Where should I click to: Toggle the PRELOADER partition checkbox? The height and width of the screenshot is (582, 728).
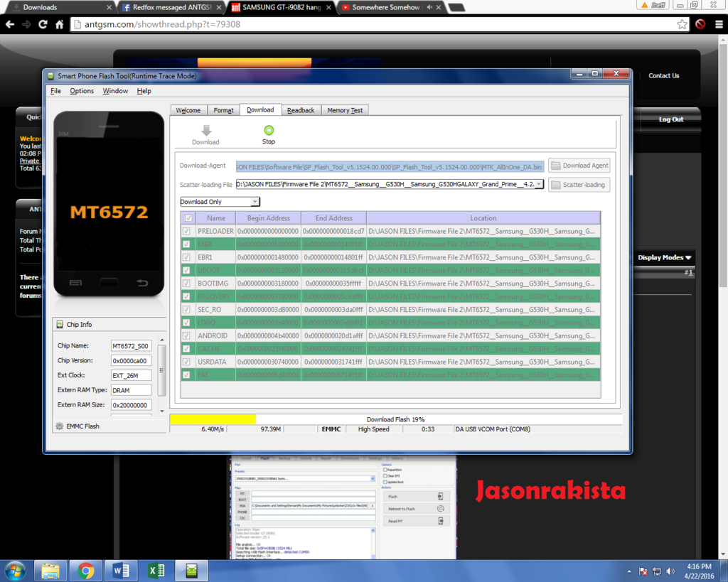click(187, 232)
